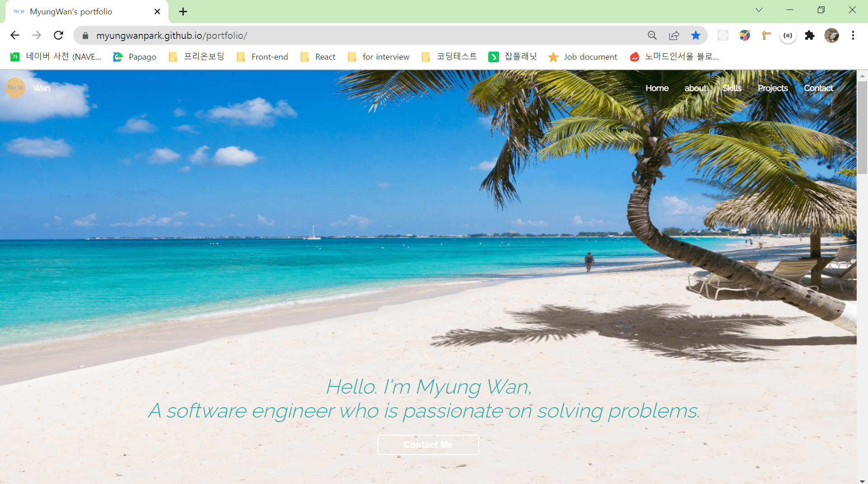Open the Papago bookmark
Viewport: 868px width, 484px height.
pos(135,56)
